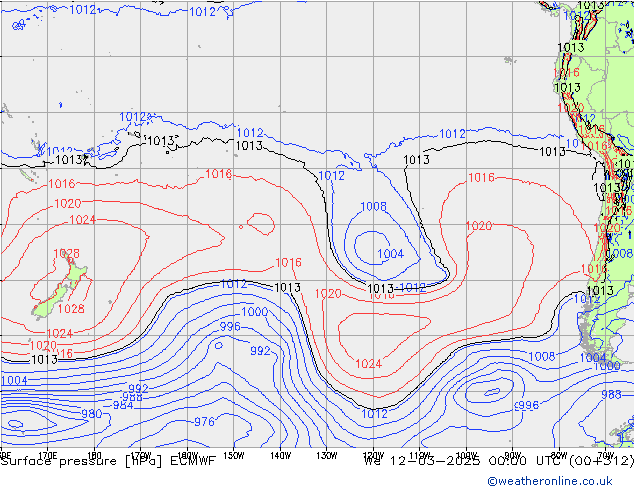Click the '1008' label above the mid-Pacific low
634x490 pixels.
[374, 207]
